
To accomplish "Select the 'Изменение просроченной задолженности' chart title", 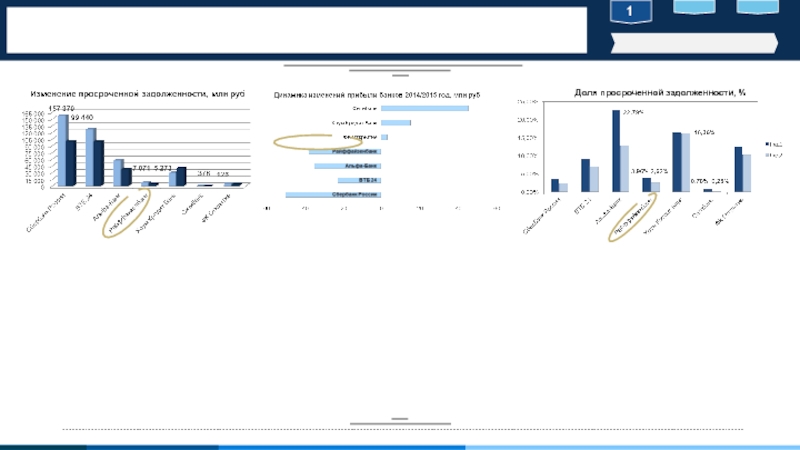I will coord(138,93).
